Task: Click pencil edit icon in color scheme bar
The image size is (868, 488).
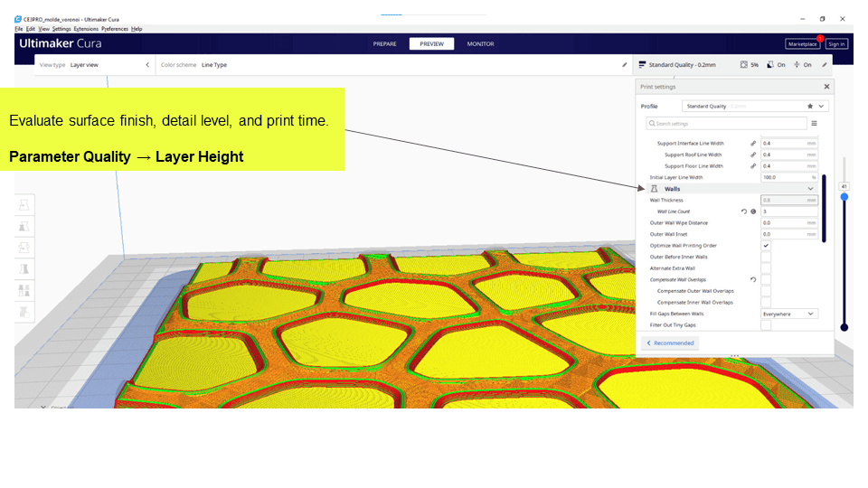Action: point(624,65)
